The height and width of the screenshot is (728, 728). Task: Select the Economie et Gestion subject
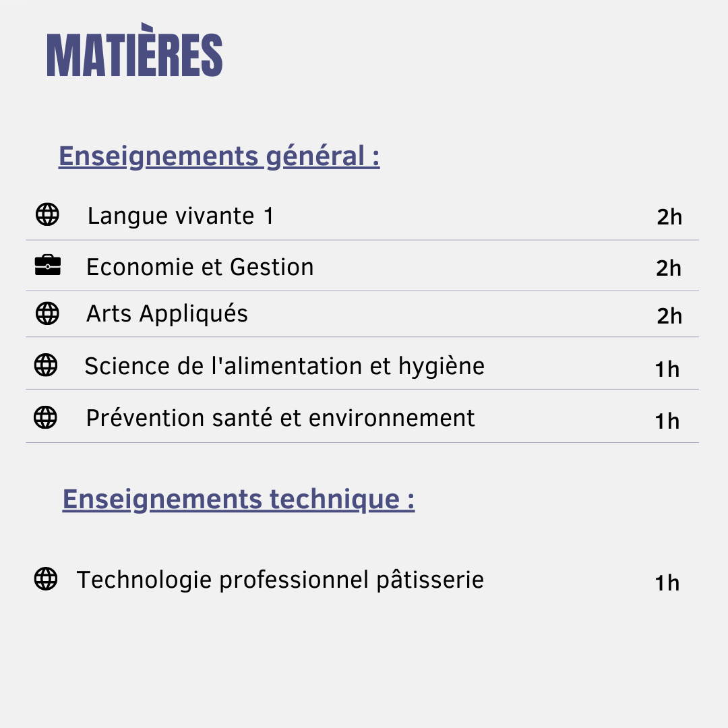coord(200,268)
